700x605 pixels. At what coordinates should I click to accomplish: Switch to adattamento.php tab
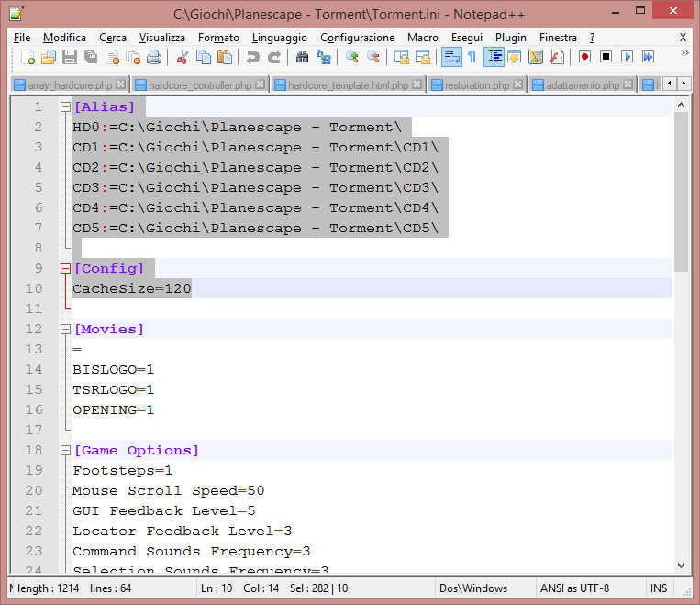click(x=583, y=84)
